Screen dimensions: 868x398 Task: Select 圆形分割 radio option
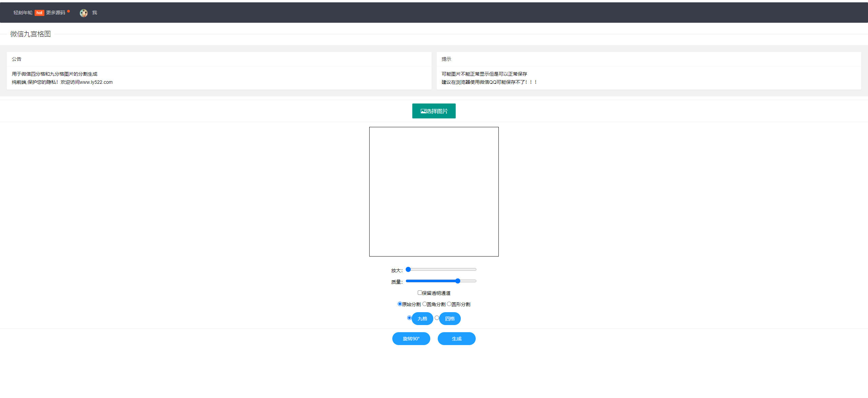point(449,304)
